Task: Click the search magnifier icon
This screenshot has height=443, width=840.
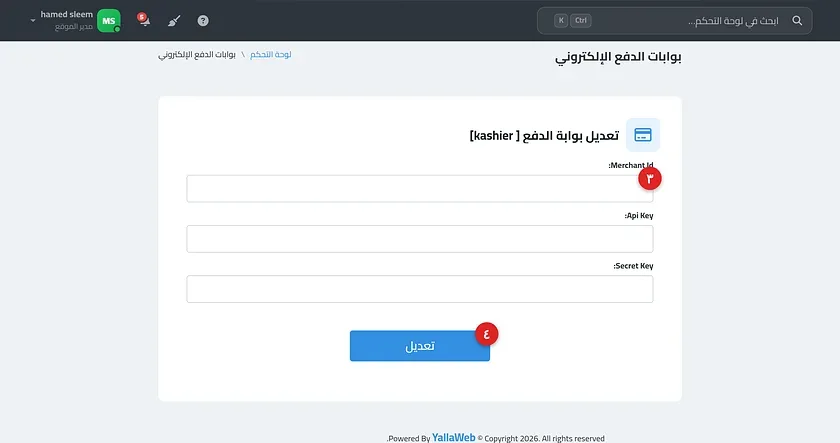Action: [797, 21]
